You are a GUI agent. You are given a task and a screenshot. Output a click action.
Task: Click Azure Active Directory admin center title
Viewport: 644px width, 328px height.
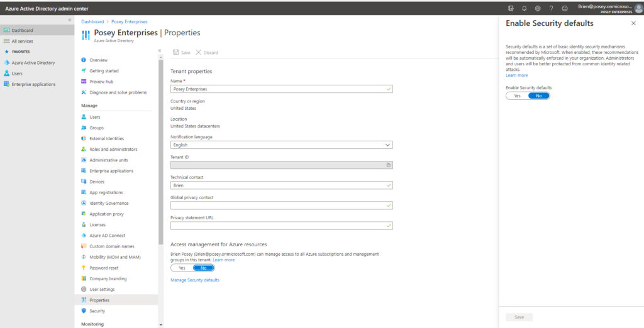click(x=47, y=9)
